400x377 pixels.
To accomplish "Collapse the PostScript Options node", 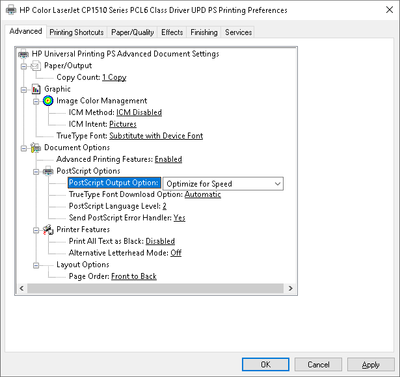I will [x=36, y=172].
